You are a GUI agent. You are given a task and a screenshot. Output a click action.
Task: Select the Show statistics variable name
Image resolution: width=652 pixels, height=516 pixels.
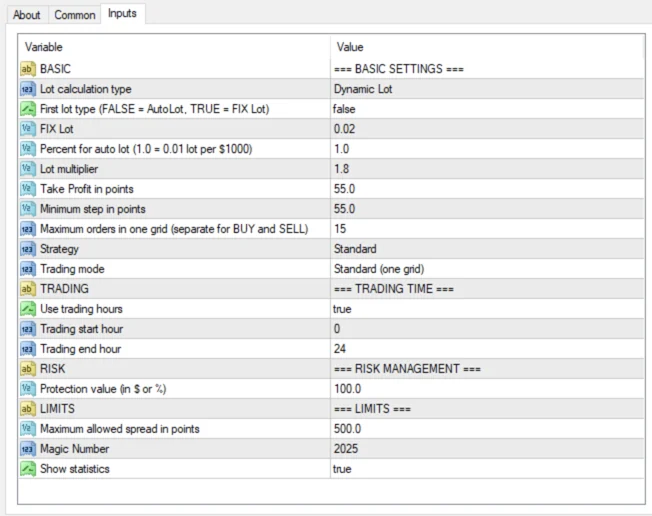(75, 469)
